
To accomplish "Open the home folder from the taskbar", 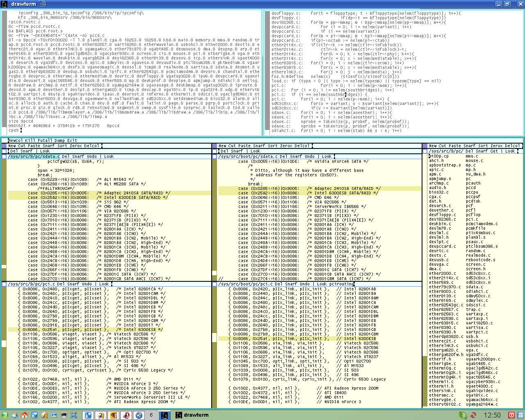I will click(25, 415).
